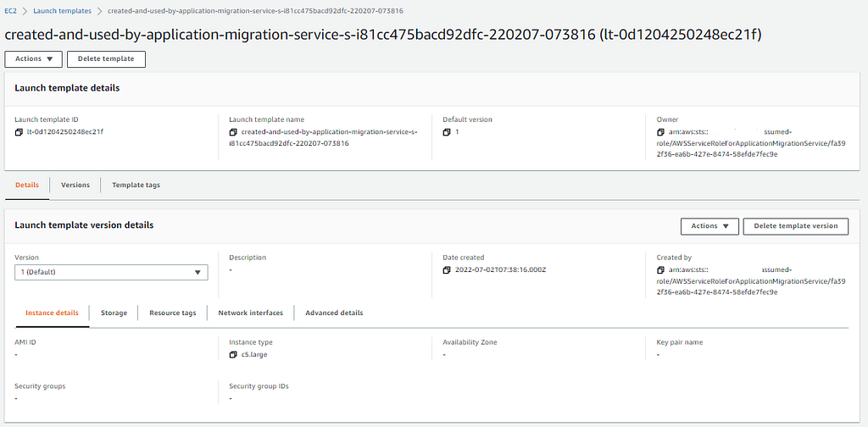
Task: Copy the c5.large instance type
Action: coord(233,354)
